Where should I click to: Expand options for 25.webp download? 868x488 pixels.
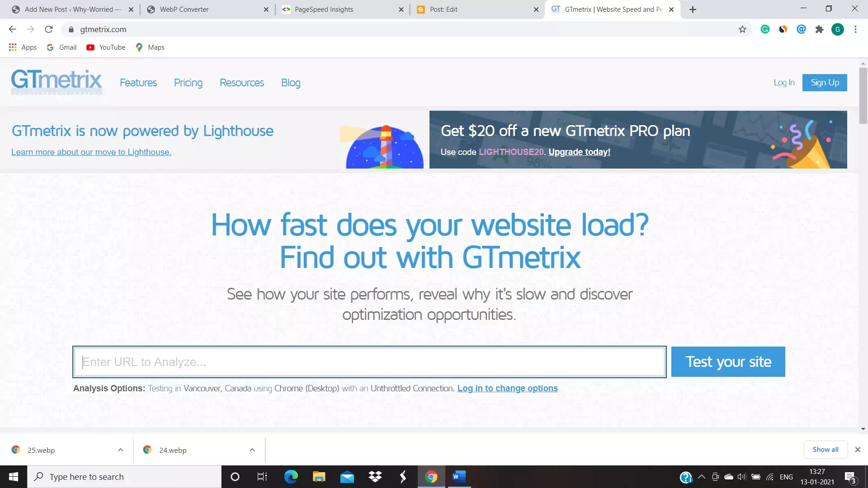pos(120,450)
